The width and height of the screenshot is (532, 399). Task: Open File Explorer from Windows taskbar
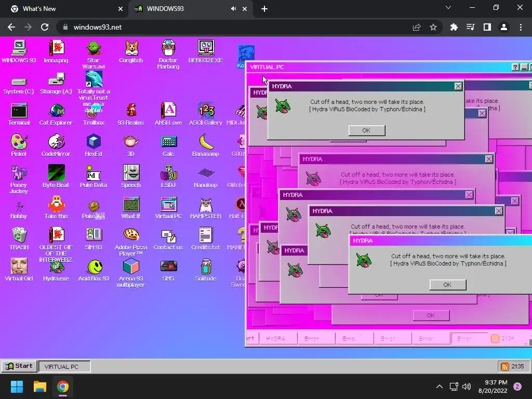tap(39, 387)
